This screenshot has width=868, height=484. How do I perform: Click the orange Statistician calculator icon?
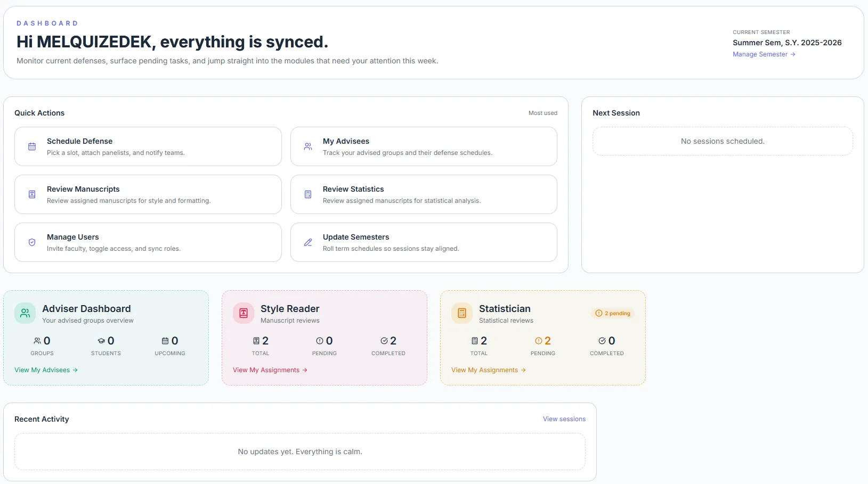pyautogui.click(x=462, y=313)
